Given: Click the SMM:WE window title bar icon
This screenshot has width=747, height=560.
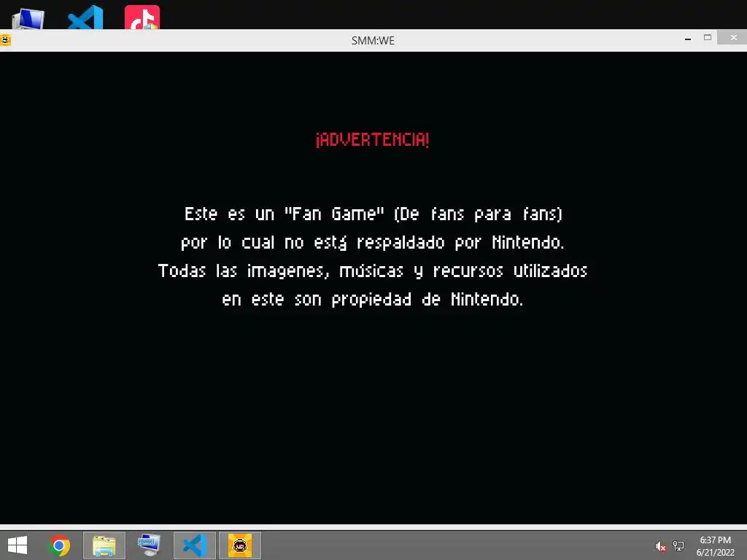Looking at the screenshot, I should tap(5, 40).
